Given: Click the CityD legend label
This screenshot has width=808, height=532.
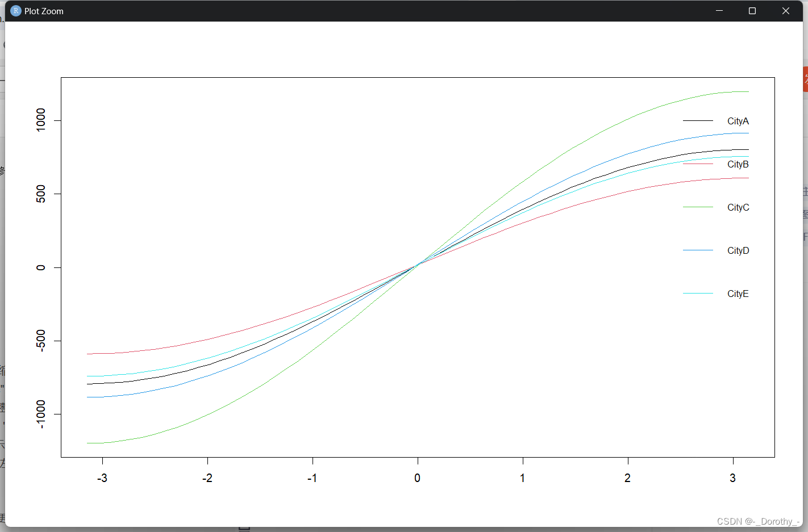Looking at the screenshot, I should 738,250.
